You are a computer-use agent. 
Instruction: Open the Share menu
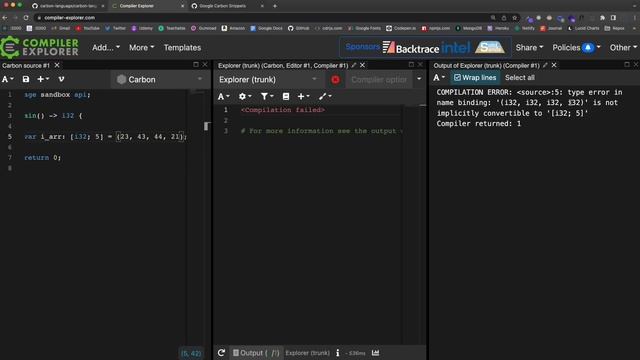click(x=529, y=48)
